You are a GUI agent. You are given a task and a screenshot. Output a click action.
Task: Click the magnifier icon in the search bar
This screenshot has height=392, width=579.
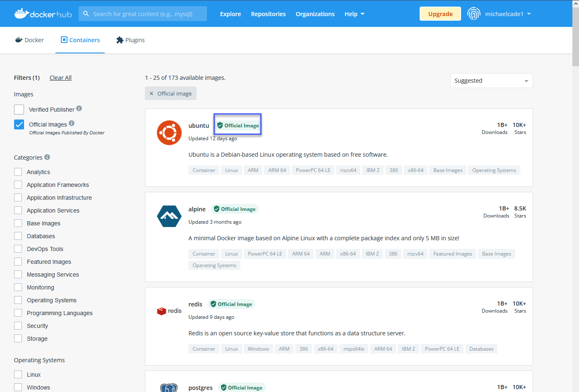(86, 13)
